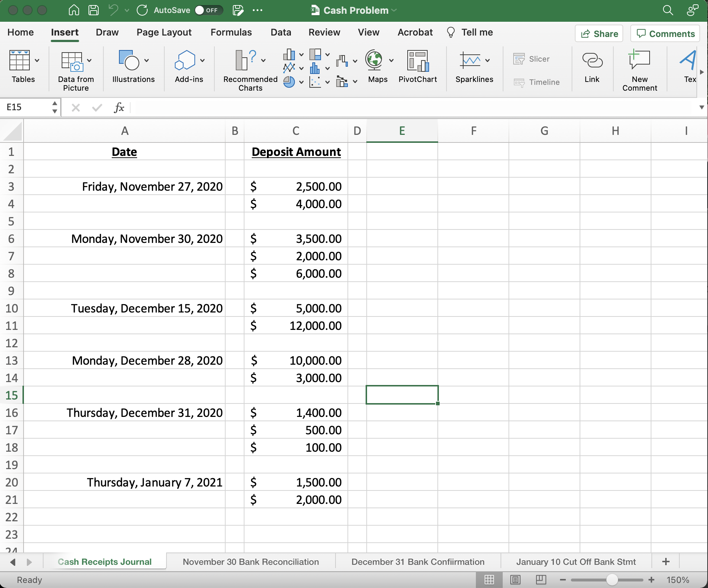Image resolution: width=708 pixels, height=588 pixels.
Task: Insert a Link
Action: 592,61
